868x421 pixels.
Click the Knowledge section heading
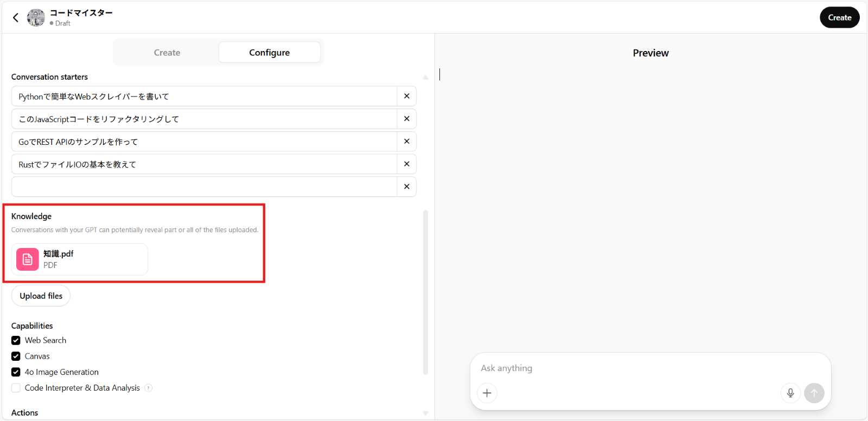(31, 216)
